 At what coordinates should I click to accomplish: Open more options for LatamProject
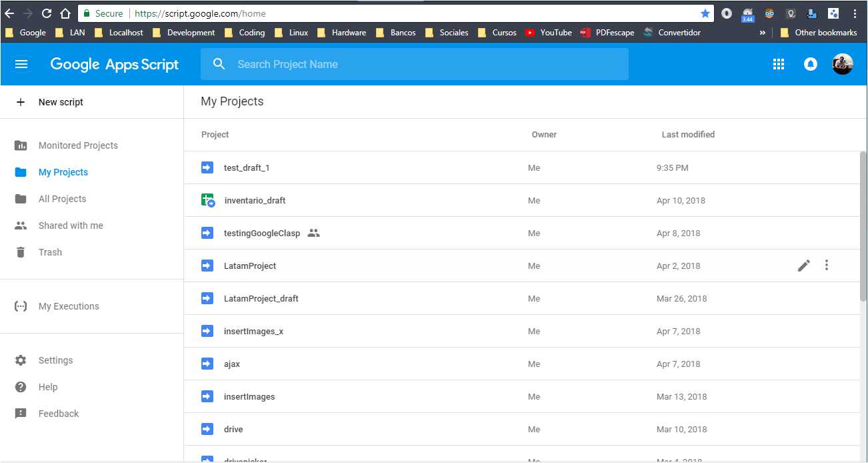click(x=827, y=266)
